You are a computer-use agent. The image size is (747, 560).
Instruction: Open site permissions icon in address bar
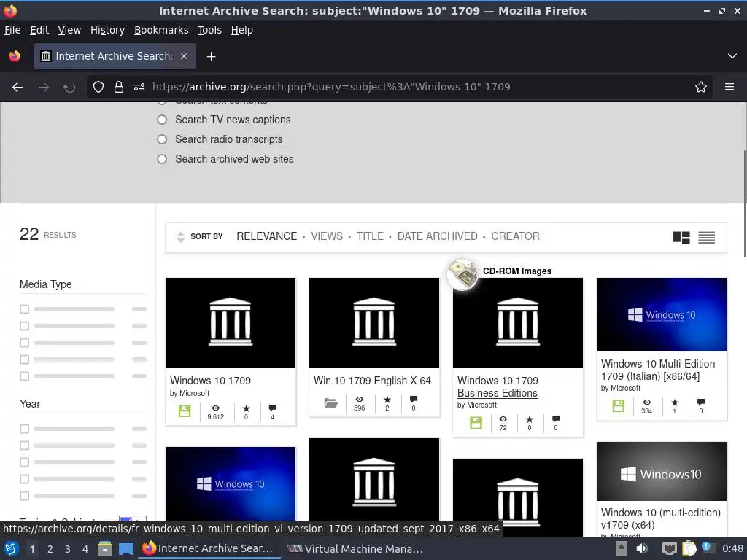[139, 87]
